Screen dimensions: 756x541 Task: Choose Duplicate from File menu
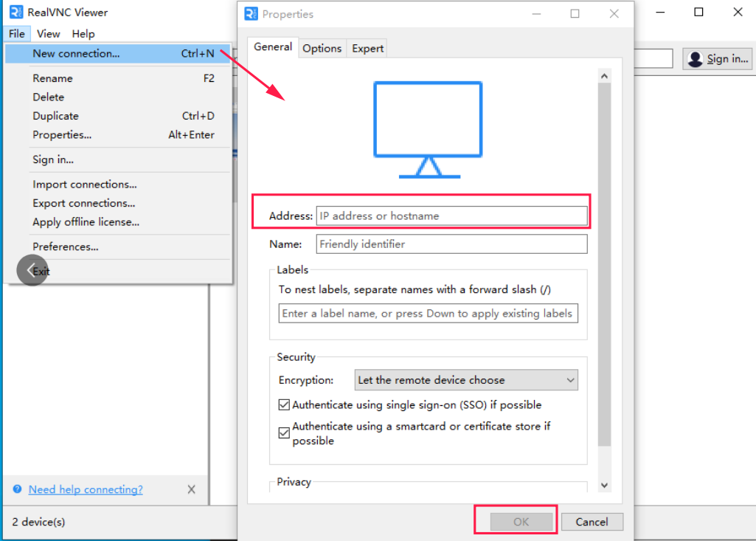pyautogui.click(x=118, y=116)
